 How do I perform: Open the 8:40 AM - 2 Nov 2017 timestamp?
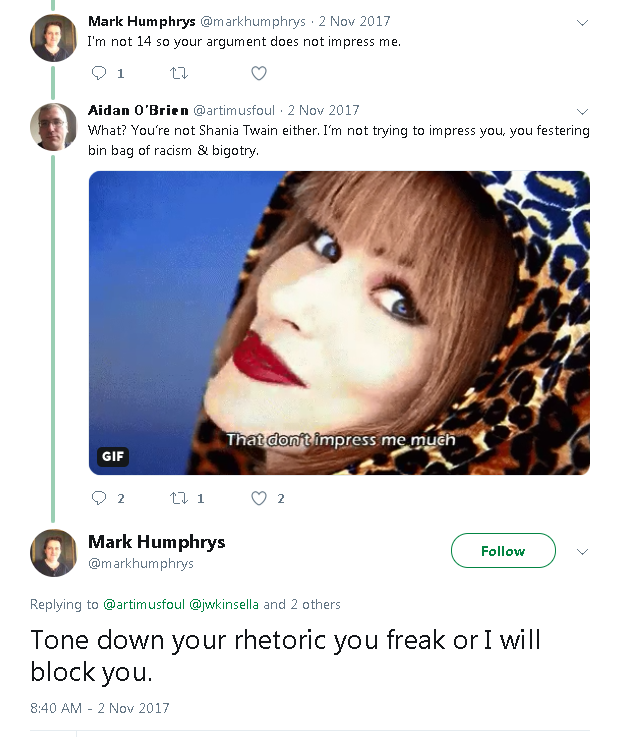[x=100, y=708]
